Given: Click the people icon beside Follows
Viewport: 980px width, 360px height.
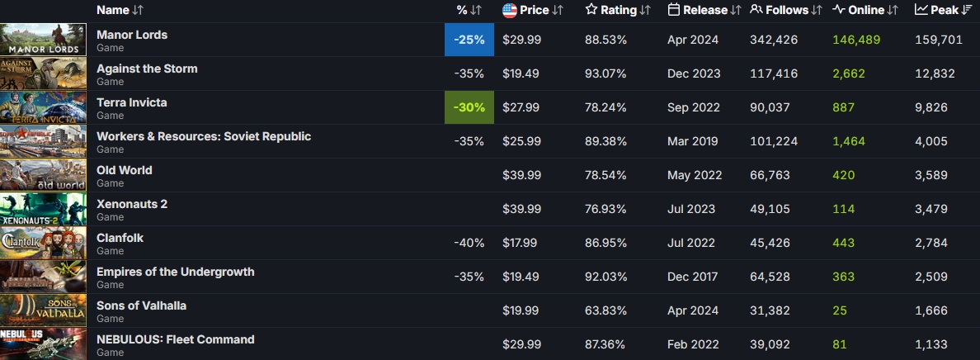Looking at the screenshot, I should point(756,11).
